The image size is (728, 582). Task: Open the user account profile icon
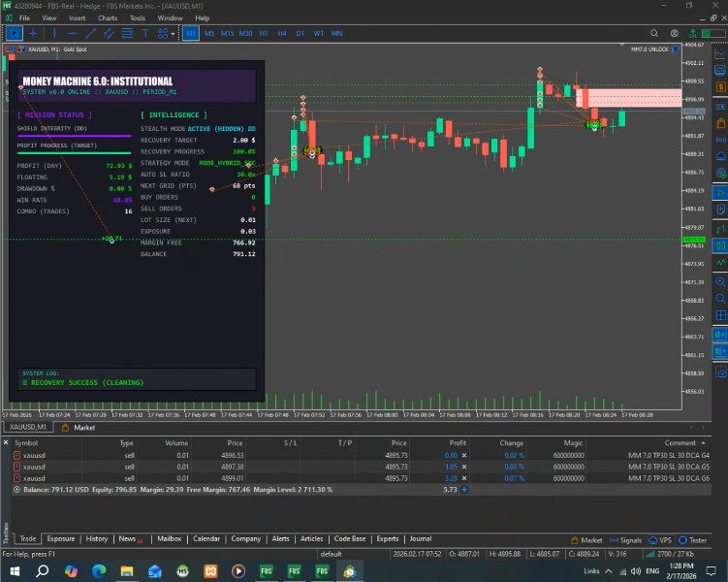[674, 33]
